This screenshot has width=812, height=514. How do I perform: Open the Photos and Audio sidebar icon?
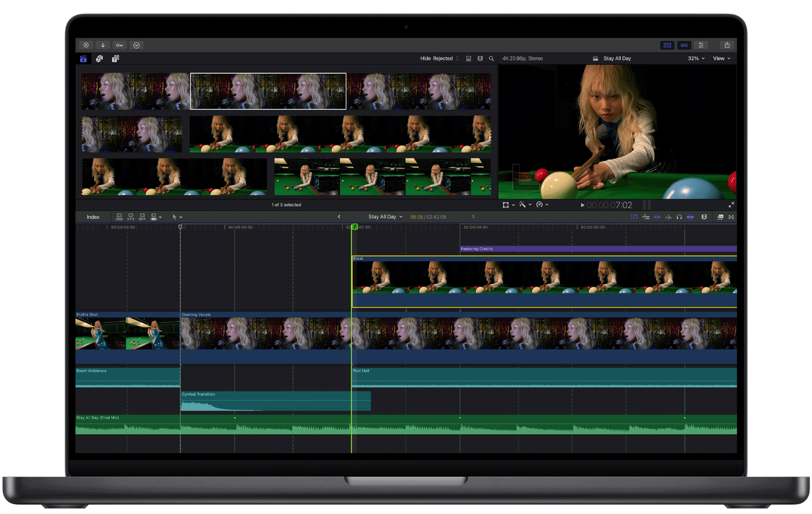100,58
